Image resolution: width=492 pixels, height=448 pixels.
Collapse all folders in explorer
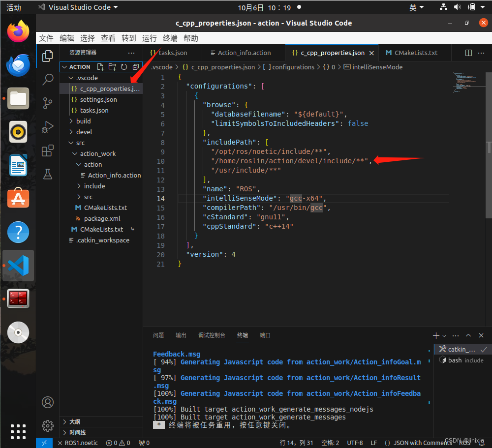(136, 67)
